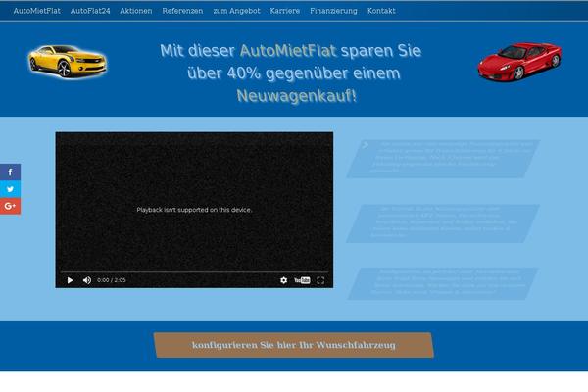Go to Kontakt page
Viewport: 588px width, 392px height.
pyautogui.click(x=381, y=11)
